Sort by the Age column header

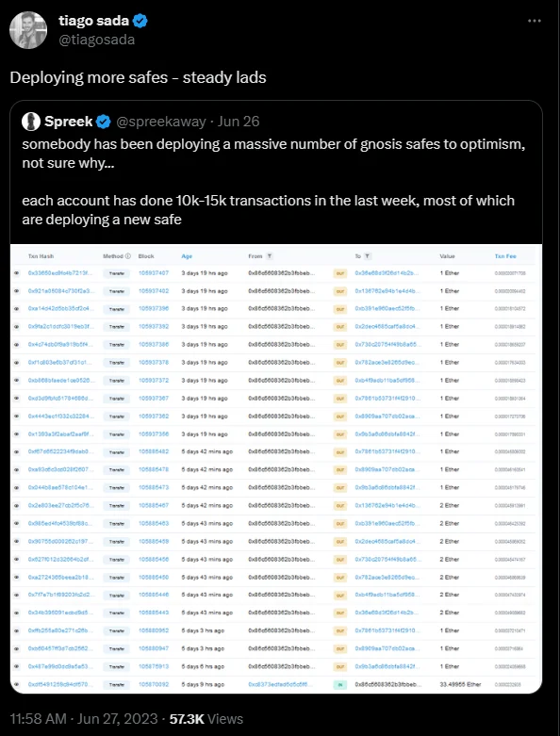187,256
